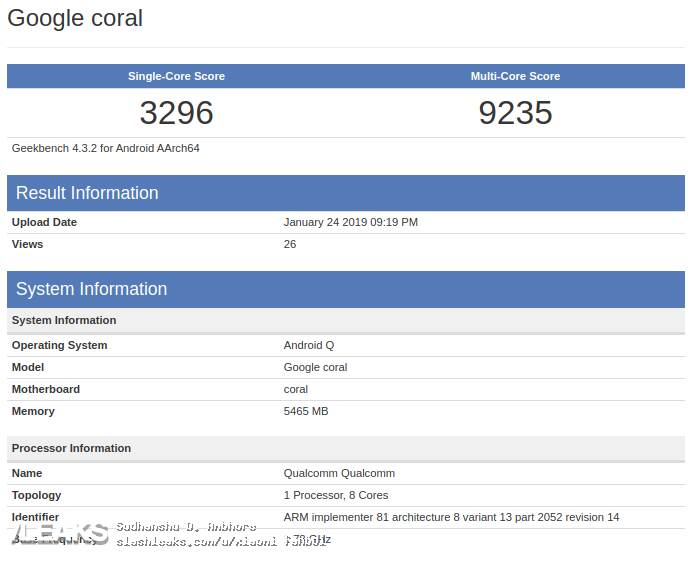
Task: Click the 1 Processor, 8 Cores value
Action: coord(336,495)
